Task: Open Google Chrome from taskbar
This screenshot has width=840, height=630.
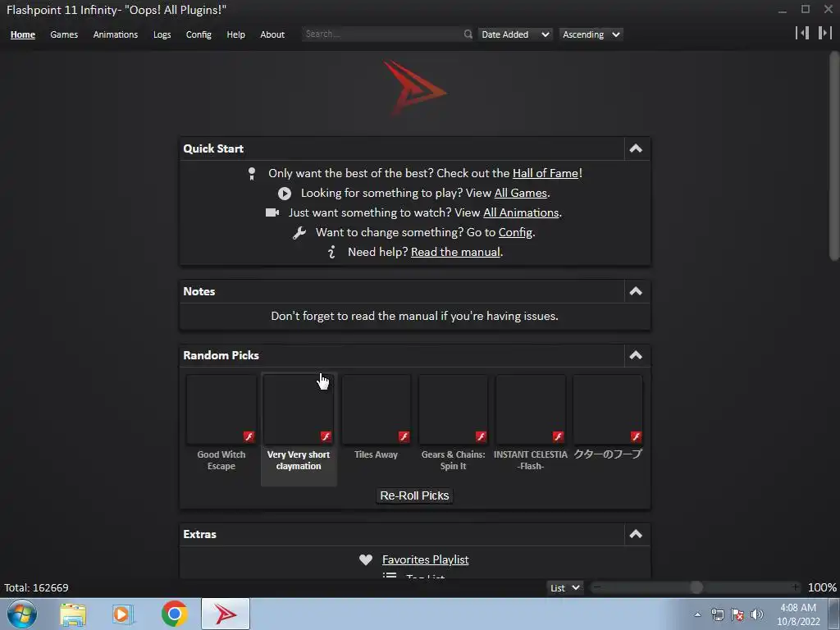Action: pos(174,614)
